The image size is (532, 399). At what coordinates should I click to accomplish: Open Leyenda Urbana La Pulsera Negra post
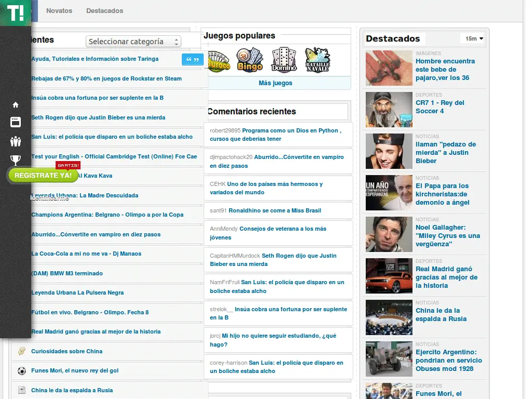tap(77, 292)
